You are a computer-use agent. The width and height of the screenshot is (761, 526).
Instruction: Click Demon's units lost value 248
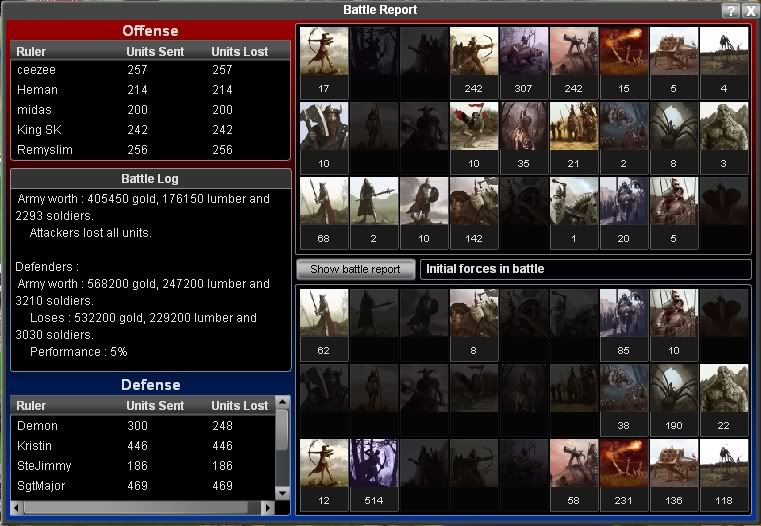click(222, 426)
